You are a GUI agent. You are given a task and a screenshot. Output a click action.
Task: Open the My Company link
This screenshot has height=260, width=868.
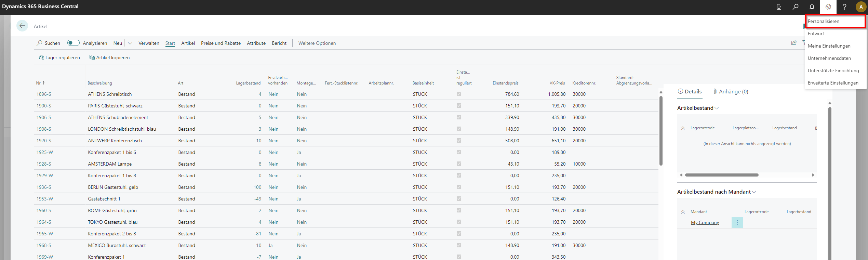pos(705,223)
